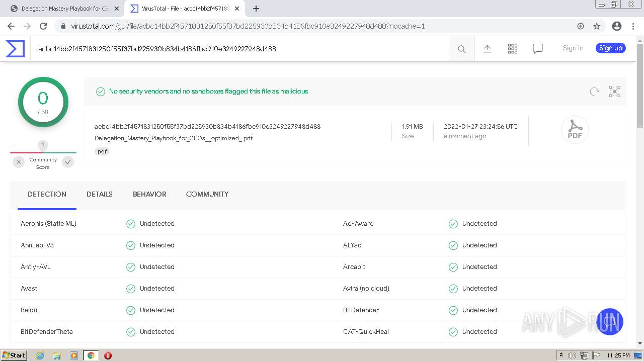Click the file hash text in summary
This screenshot has height=362, width=644.
(207, 127)
